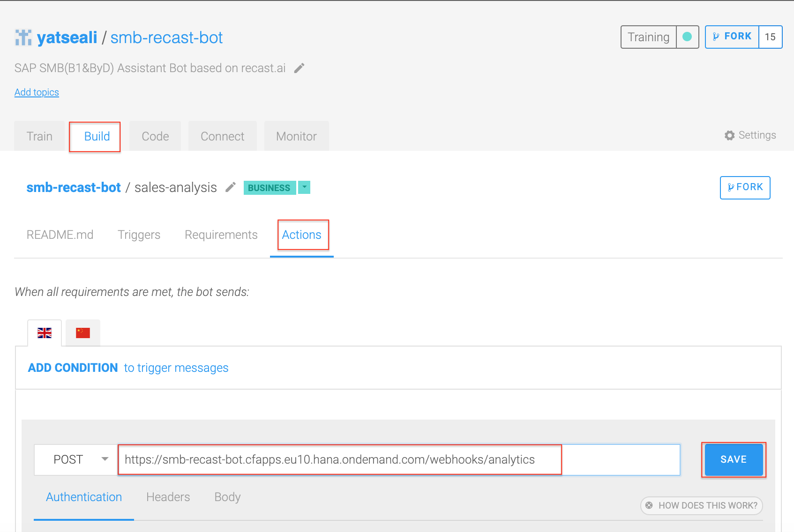Image resolution: width=794 pixels, height=532 pixels.
Task: Open the Connect tab
Action: [222, 136]
